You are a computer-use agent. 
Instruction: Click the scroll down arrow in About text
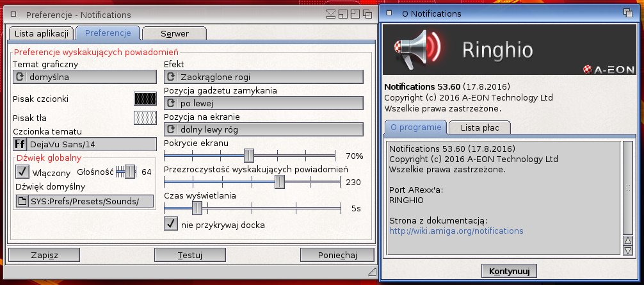(x=627, y=250)
